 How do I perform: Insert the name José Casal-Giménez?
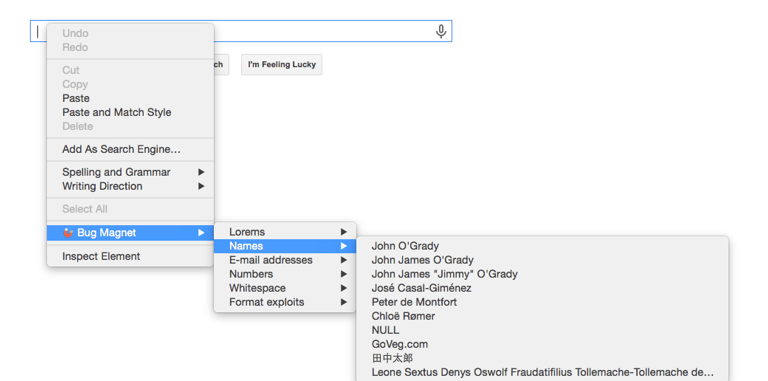[542, 288]
